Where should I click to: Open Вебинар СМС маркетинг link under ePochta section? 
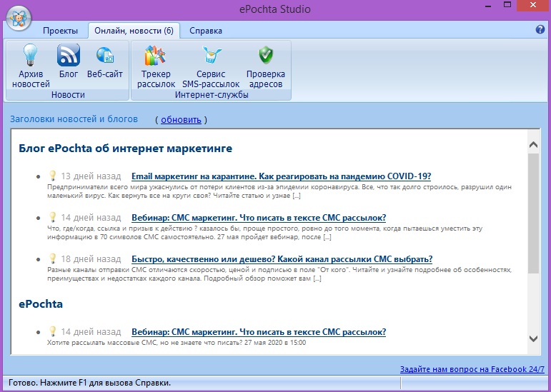coord(259,331)
